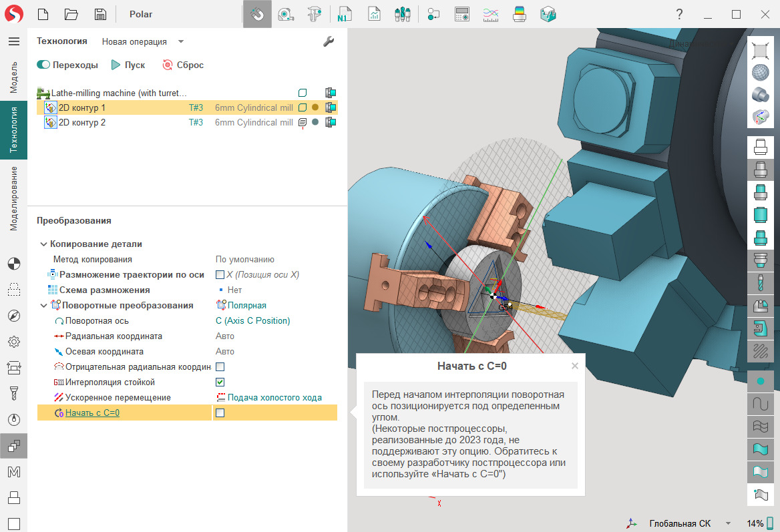This screenshot has width=780, height=532.
Task: Click the Пуск button
Action: [x=128, y=65]
